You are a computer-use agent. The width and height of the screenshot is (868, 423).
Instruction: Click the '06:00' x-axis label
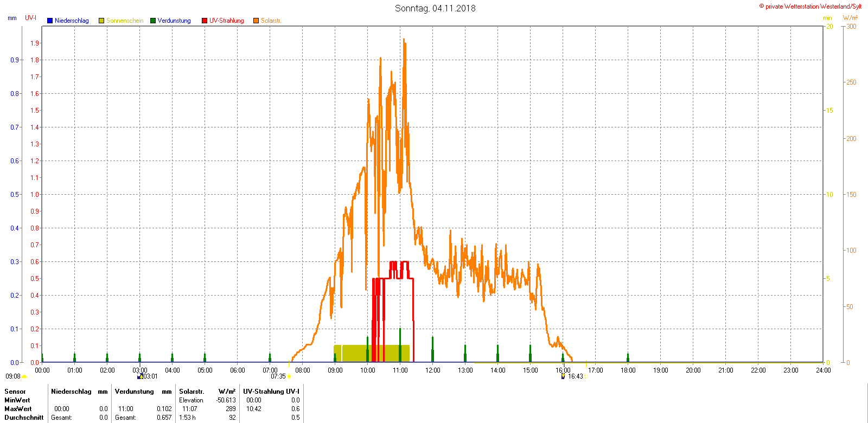[238, 370]
